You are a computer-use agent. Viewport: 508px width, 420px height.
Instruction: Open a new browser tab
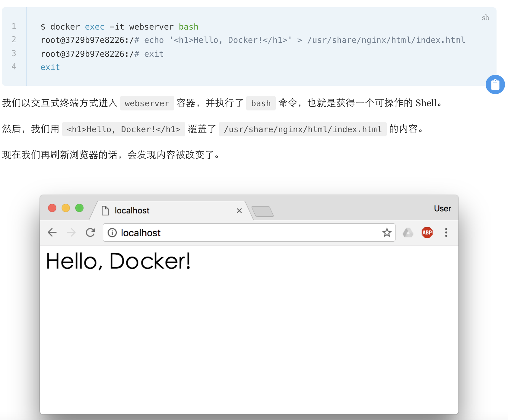262,212
